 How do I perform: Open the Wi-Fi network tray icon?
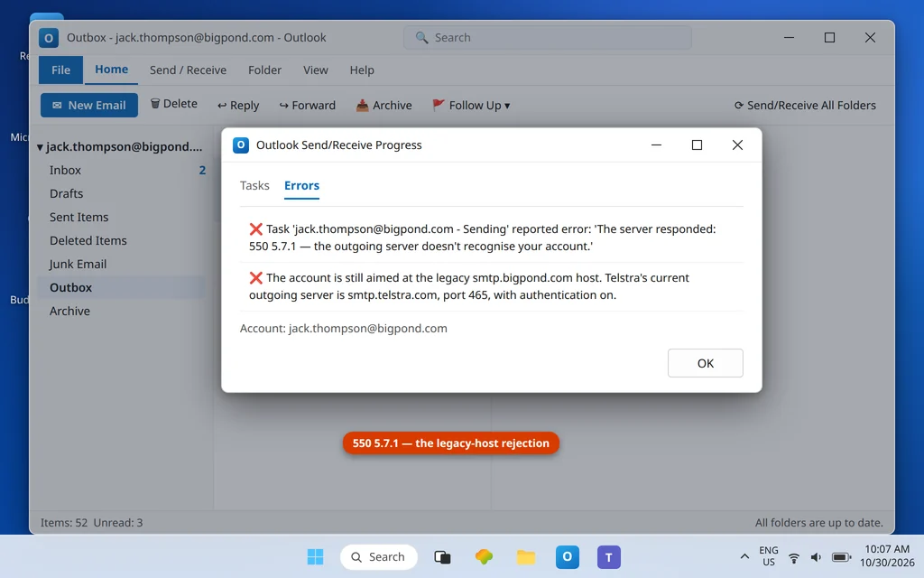(x=794, y=557)
